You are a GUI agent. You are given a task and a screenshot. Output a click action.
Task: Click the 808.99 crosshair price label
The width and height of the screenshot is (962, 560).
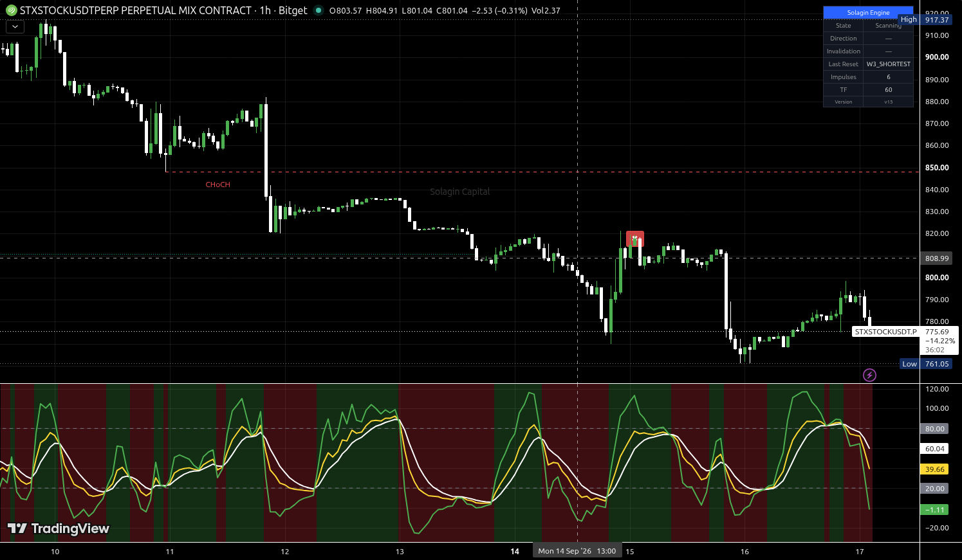(x=937, y=258)
